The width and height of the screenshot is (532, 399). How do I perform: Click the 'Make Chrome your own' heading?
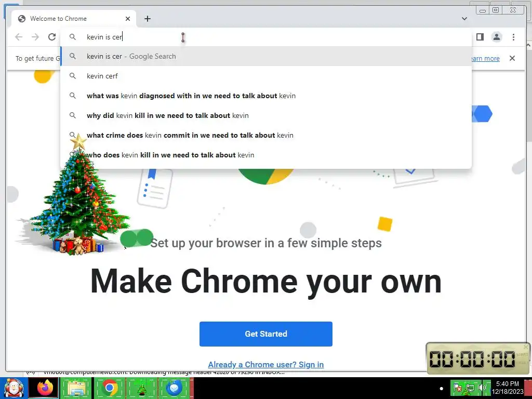tap(266, 282)
